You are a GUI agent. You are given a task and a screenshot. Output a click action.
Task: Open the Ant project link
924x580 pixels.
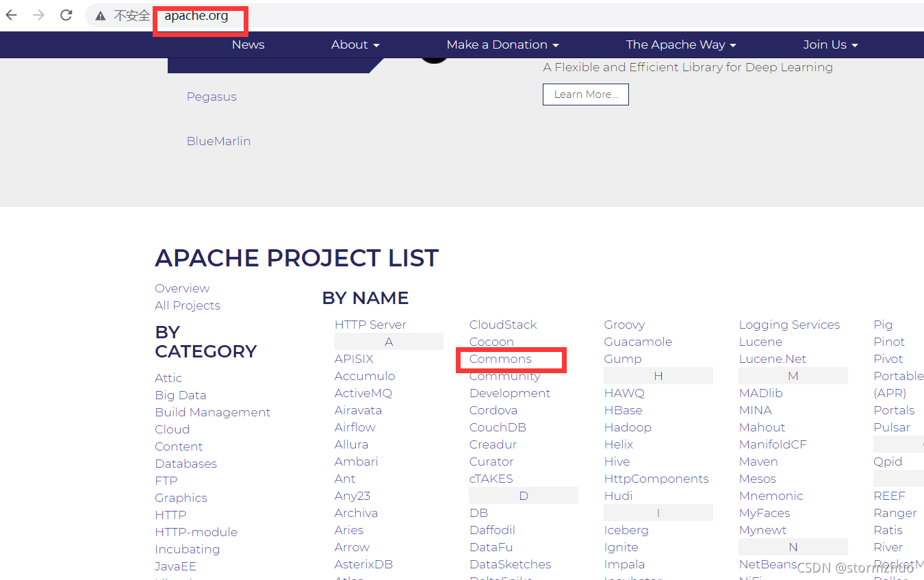click(x=345, y=479)
